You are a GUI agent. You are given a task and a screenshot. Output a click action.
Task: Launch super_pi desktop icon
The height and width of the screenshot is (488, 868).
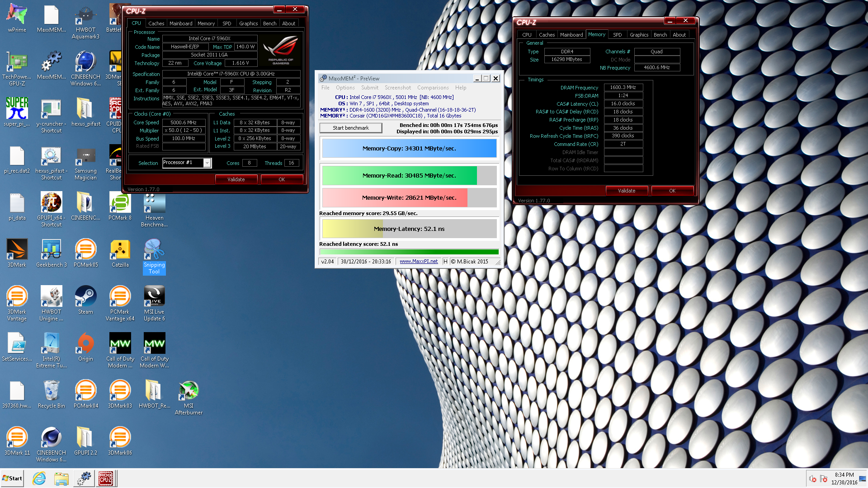click(17, 112)
